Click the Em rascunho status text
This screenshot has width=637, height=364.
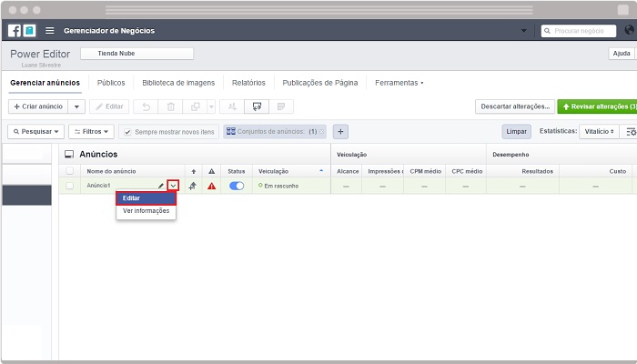[x=281, y=186]
